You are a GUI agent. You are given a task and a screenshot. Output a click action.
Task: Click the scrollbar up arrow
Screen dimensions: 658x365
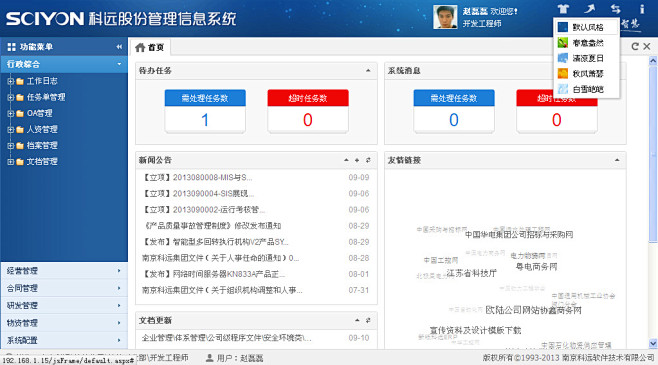click(x=653, y=61)
